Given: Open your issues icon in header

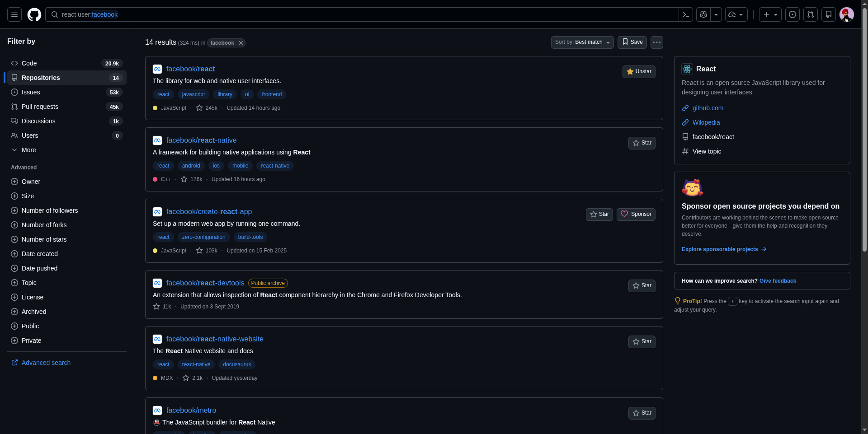Looking at the screenshot, I should coord(793,14).
